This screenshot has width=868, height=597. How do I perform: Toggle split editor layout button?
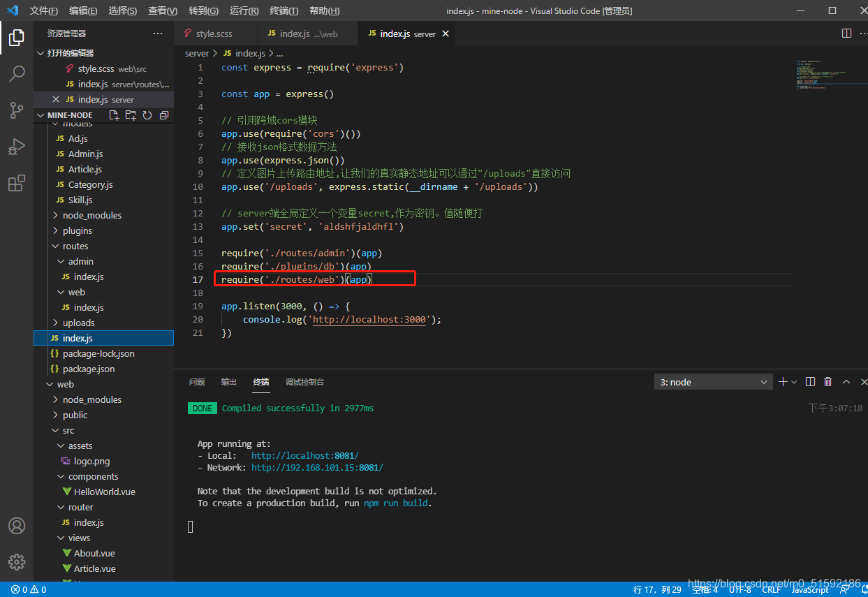846,34
